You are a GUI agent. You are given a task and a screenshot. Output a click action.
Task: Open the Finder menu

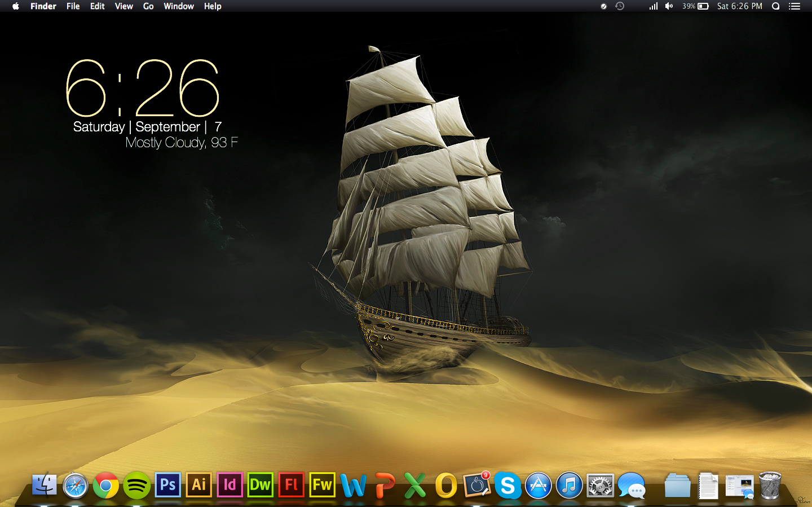tap(43, 6)
